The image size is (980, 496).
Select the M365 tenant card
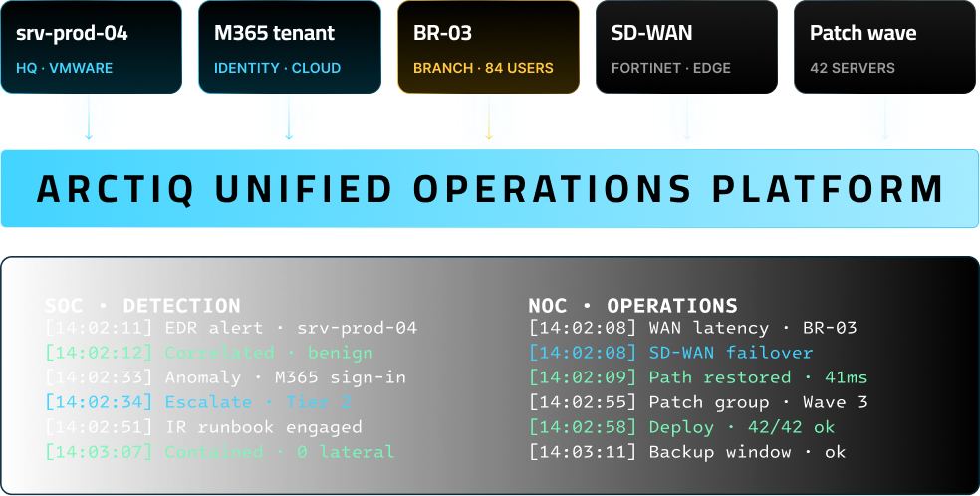coord(290,47)
